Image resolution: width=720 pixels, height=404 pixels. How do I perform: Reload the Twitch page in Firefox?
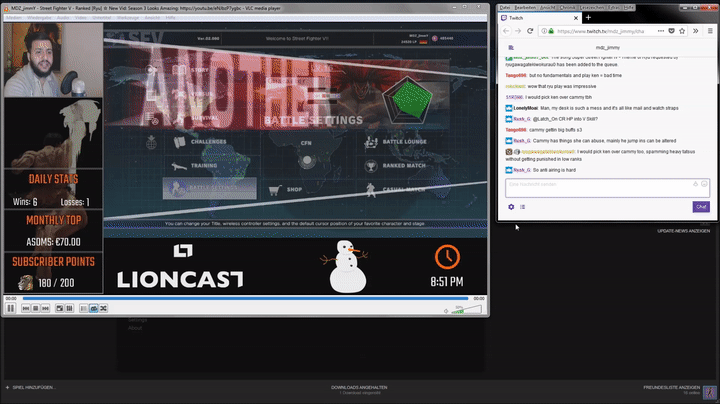530,31
